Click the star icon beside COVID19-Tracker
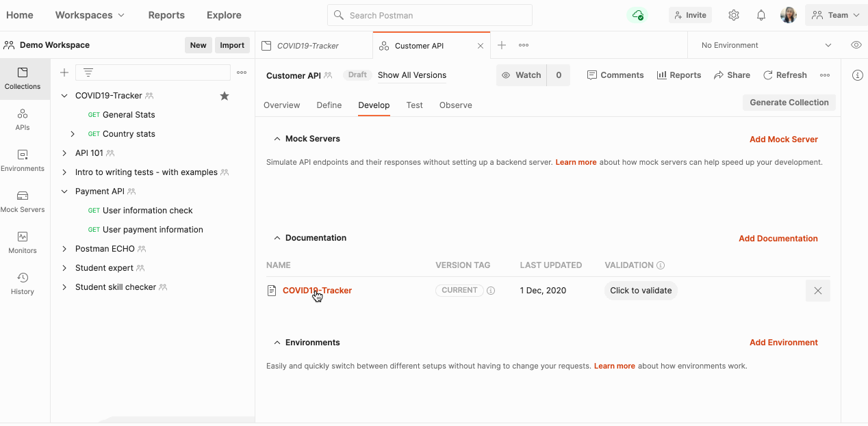This screenshot has width=868, height=426. coord(224,96)
